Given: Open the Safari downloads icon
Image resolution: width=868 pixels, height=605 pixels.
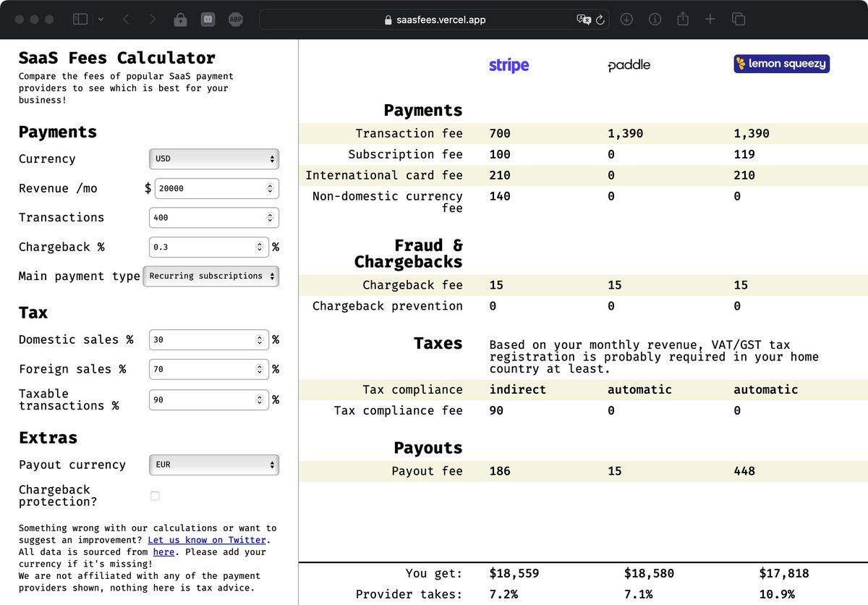Looking at the screenshot, I should click(x=626, y=20).
